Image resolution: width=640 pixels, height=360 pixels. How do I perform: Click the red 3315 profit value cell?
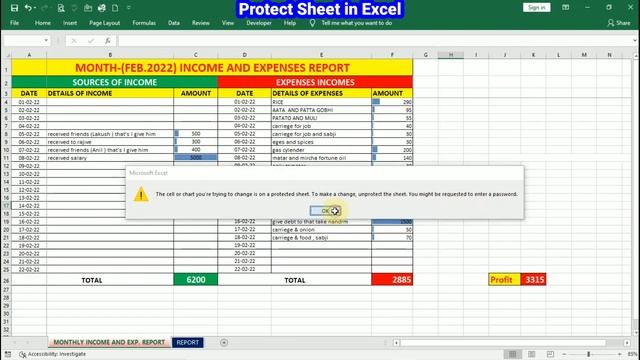[x=533, y=280]
